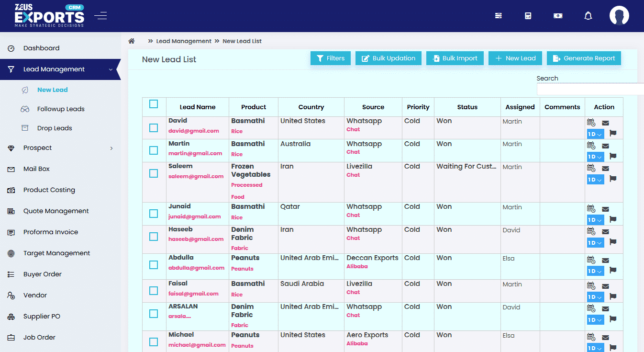Open New Lead in sidebar submenu
This screenshot has height=352, width=644.
coord(52,90)
